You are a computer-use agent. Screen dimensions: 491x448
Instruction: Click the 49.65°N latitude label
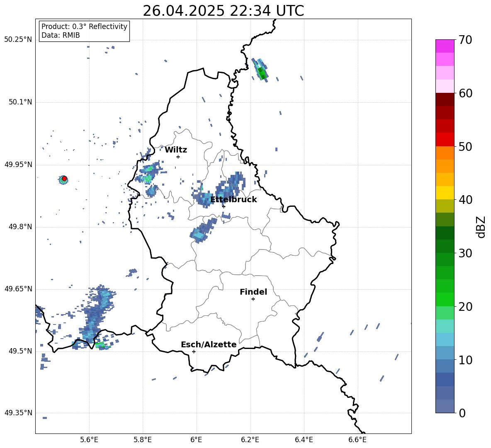click(18, 288)
